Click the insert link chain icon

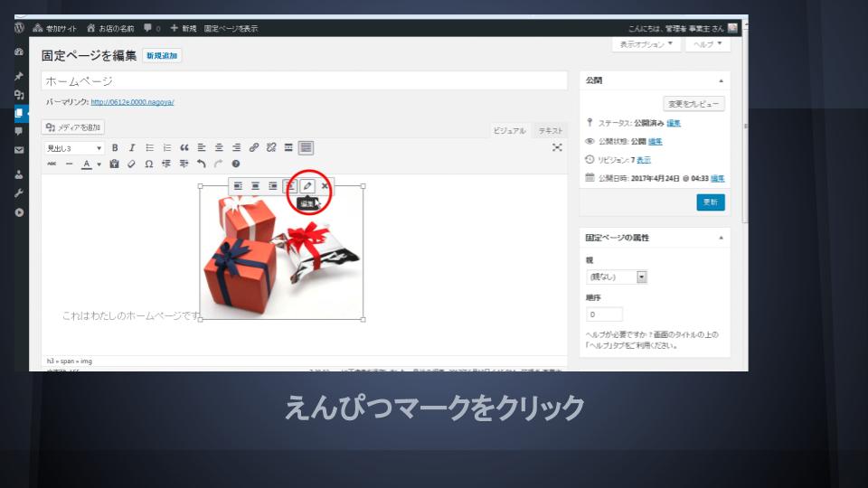254,147
